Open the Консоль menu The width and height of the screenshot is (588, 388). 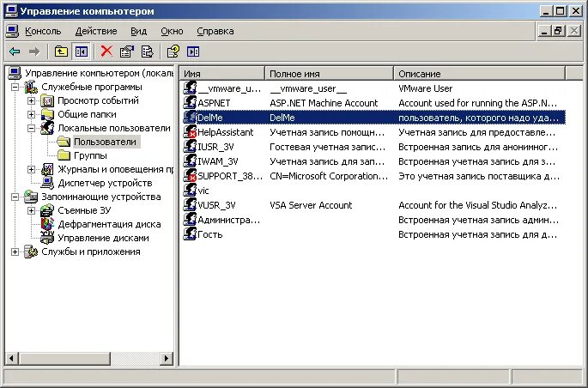click(x=43, y=31)
